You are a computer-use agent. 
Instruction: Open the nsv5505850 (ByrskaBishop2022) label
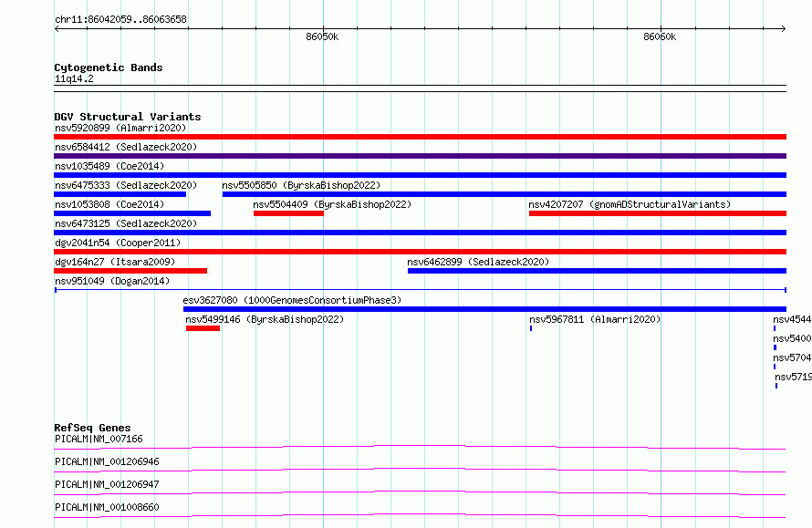point(301,185)
